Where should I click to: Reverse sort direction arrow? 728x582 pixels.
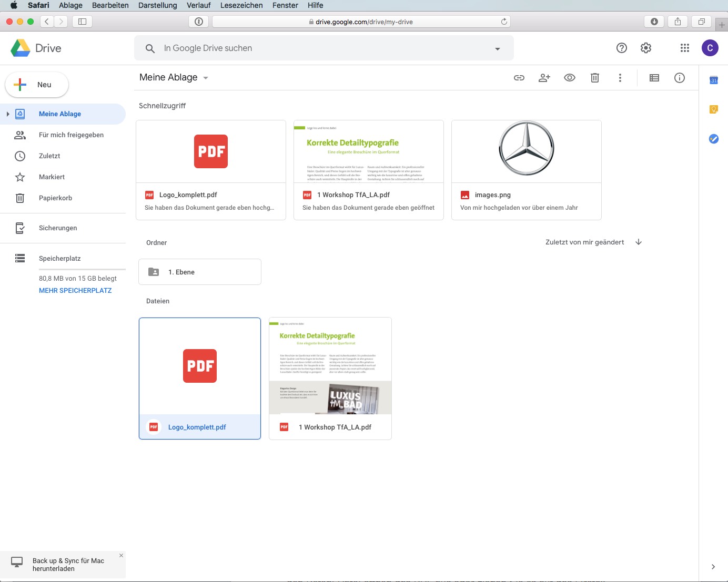point(639,242)
